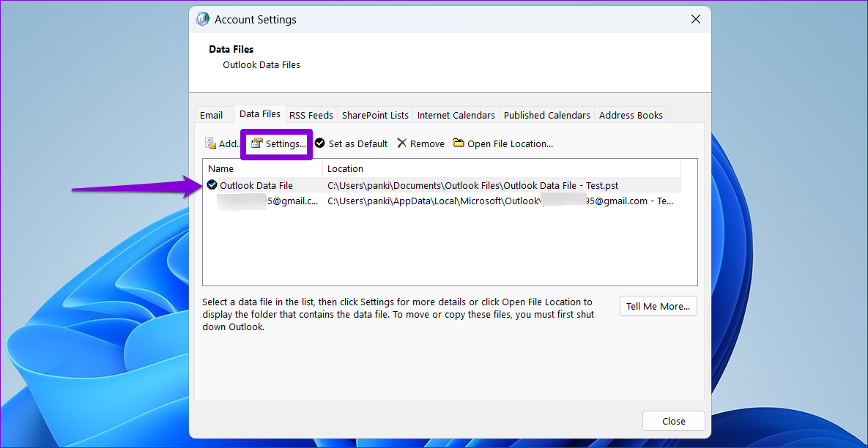Viewport: 868px width, 448px height.
Task: Switch to the Email tab
Action: coord(212,115)
